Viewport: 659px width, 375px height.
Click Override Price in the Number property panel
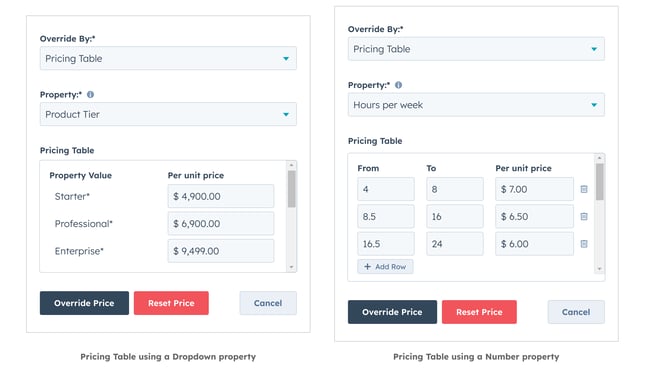pyautogui.click(x=392, y=312)
